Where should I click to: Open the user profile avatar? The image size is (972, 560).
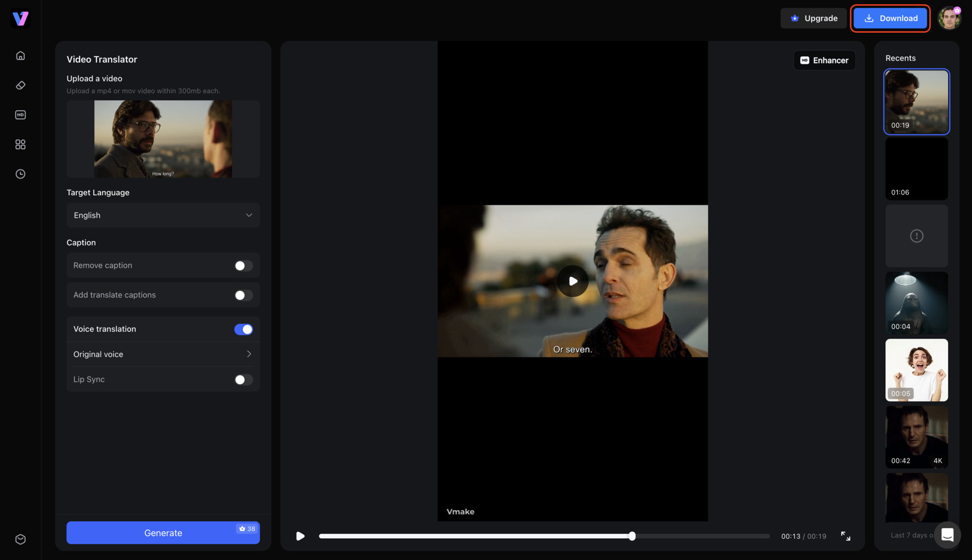coord(949,18)
